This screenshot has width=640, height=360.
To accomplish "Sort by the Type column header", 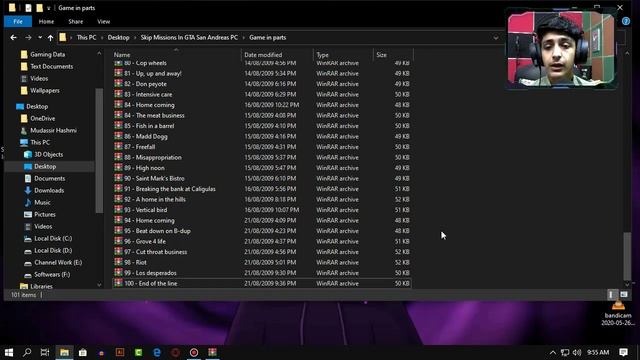I will click(x=322, y=55).
